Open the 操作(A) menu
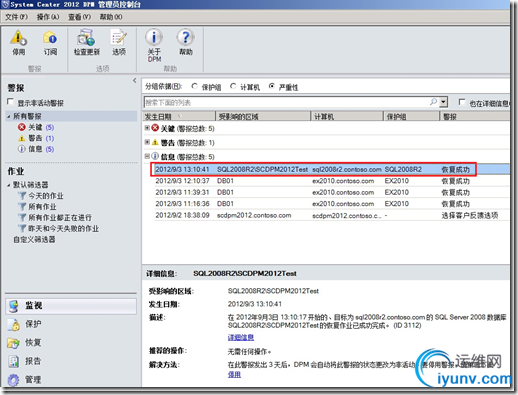Viewport: 518px width, 395px height. click(48, 17)
